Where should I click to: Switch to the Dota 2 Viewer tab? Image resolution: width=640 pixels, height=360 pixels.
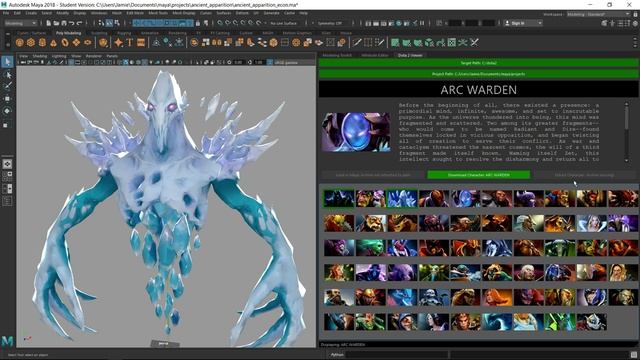[x=410, y=55]
